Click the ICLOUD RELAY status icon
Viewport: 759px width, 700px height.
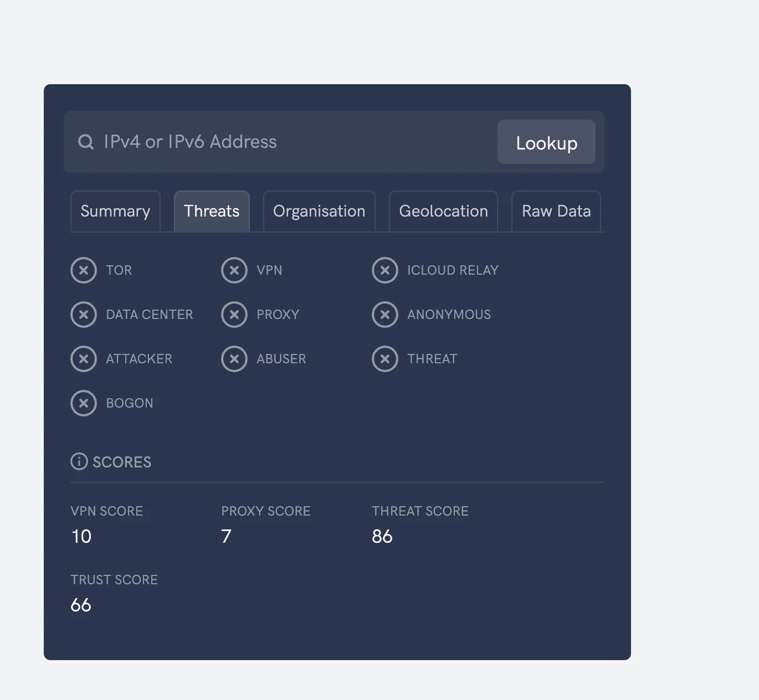(386, 270)
